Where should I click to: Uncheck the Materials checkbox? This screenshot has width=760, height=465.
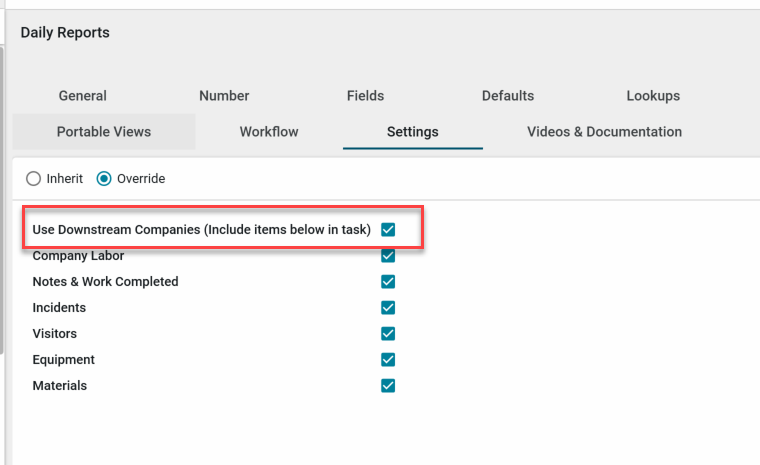pos(388,386)
